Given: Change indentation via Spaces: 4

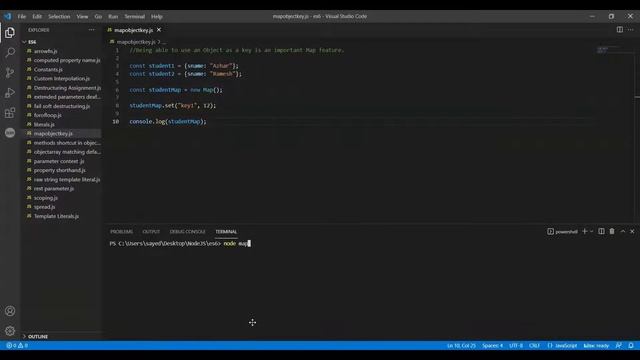Looking at the screenshot, I should point(493,345).
